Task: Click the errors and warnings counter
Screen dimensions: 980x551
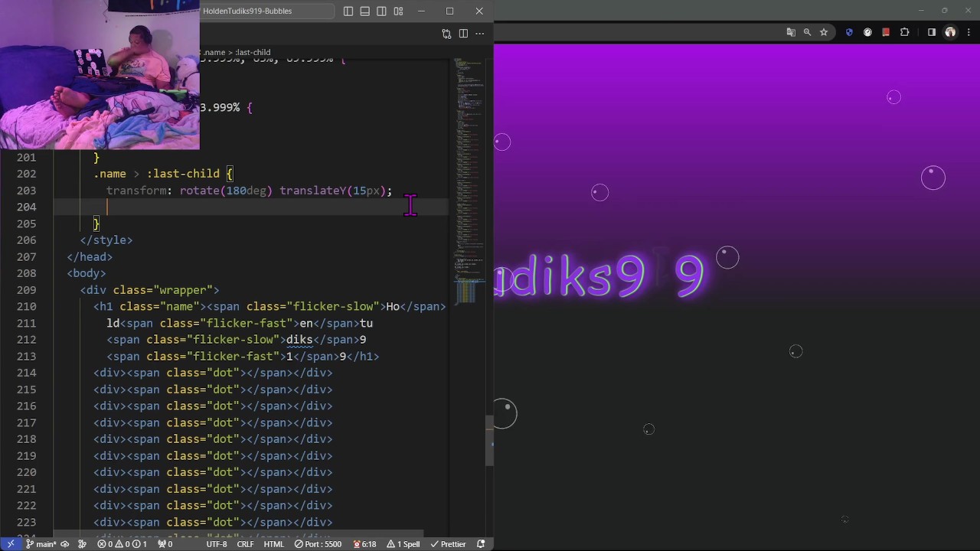Action: point(122,544)
